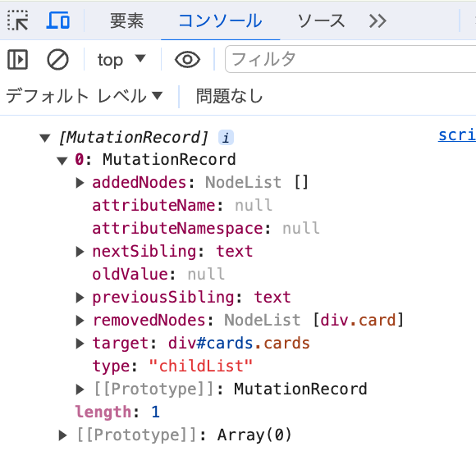
Task: Activate the inspect element picker icon
Action: click(x=17, y=20)
